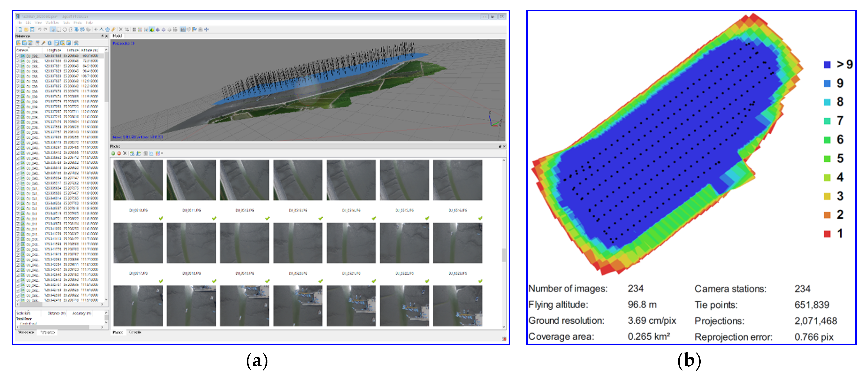
Task: Toggle checkbox of last visible camera row
Action: point(18,300)
